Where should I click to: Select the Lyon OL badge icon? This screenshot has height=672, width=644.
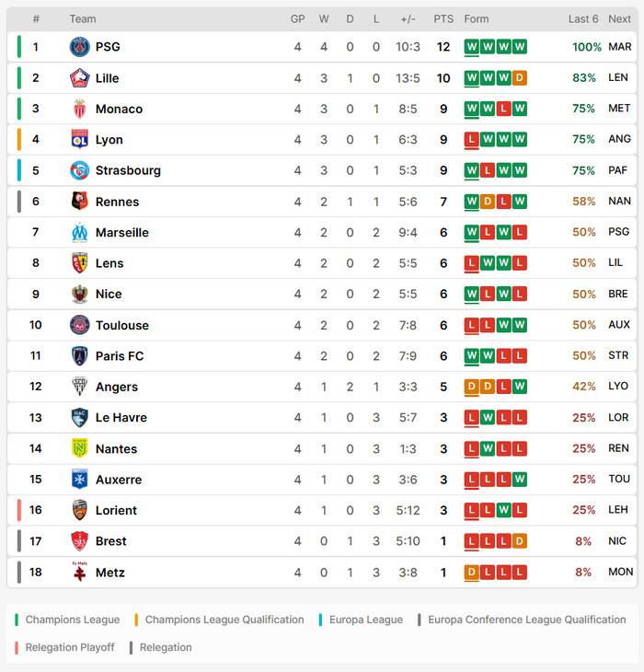point(80,139)
